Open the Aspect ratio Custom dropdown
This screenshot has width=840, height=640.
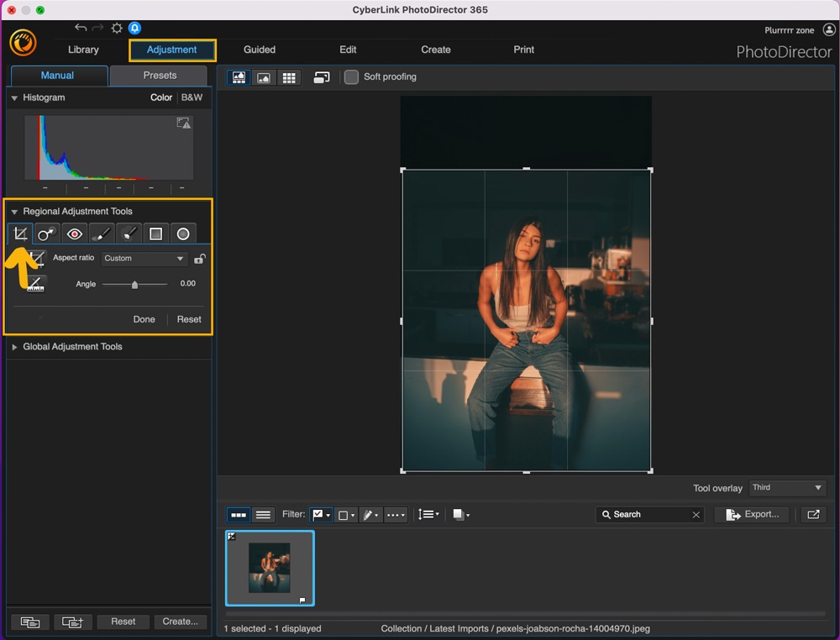click(144, 259)
